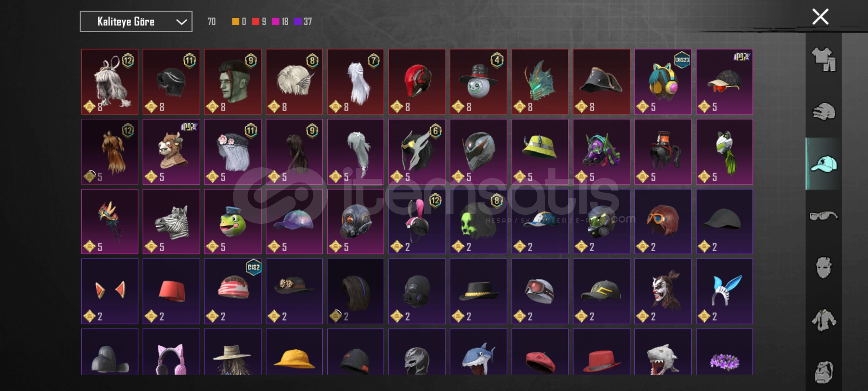Pick the zebra head mask item
This screenshot has height=391, width=868.
(171, 222)
